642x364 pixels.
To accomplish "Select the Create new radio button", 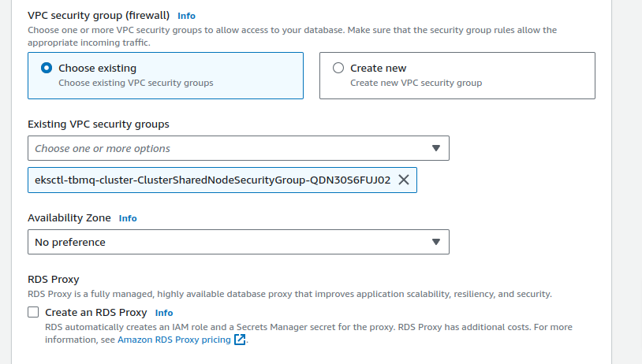I will click(338, 68).
